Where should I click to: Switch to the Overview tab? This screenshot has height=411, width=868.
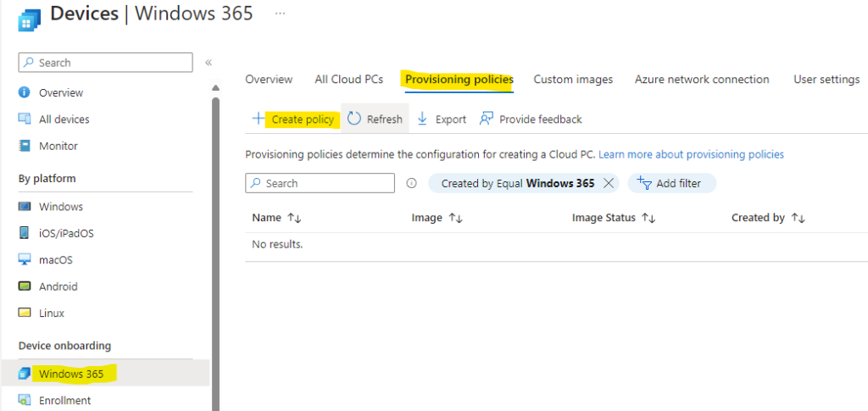pyautogui.click(x=269, y=79)
